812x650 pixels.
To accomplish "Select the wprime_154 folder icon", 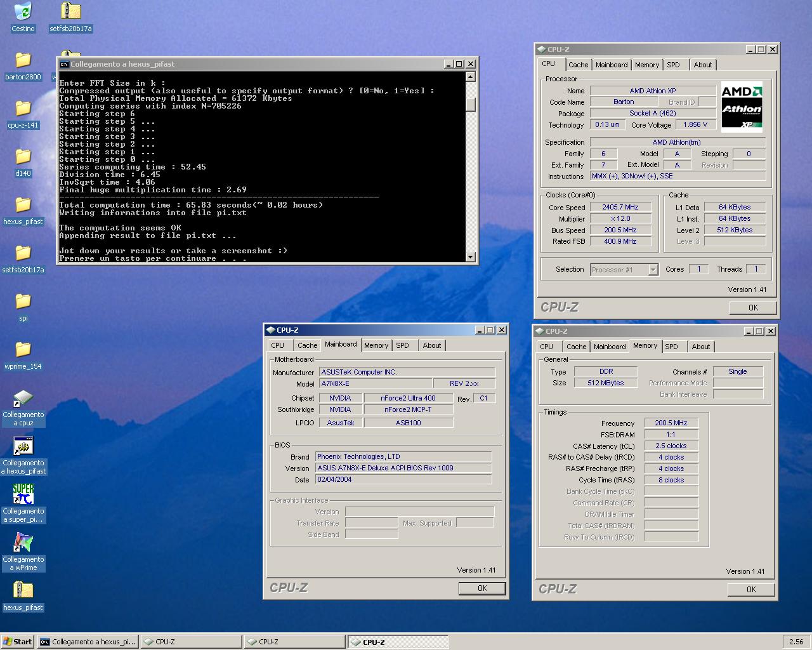I will click(23, 350).
